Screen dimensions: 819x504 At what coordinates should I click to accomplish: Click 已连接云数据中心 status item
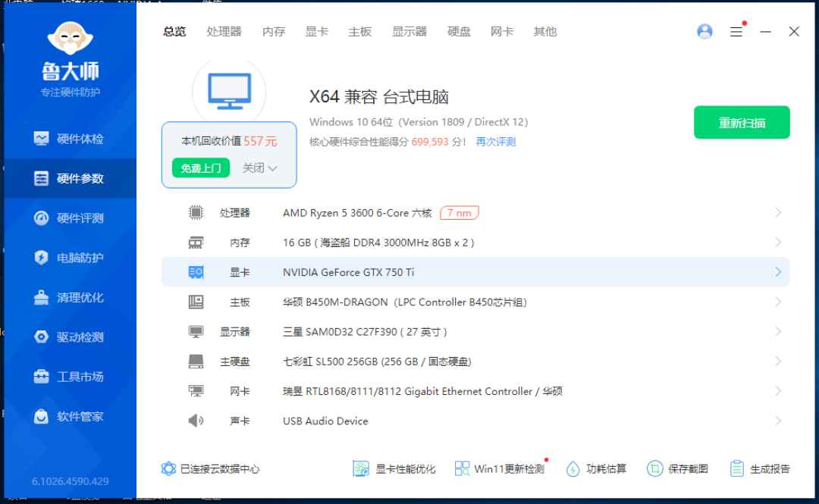tap(211, 469)
